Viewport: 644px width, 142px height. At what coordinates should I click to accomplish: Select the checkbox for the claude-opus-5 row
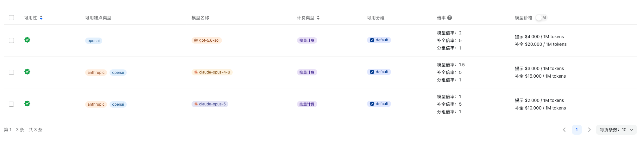(x=11, y=104)
